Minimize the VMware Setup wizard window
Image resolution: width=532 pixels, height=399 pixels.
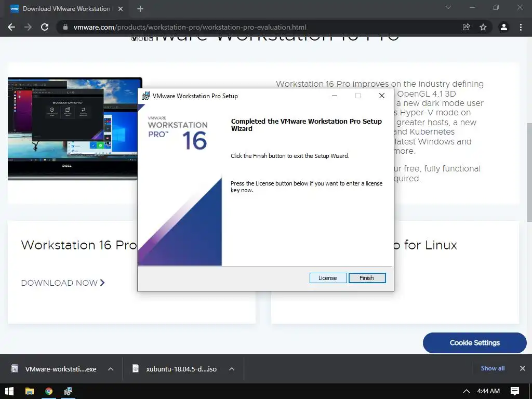335,96
